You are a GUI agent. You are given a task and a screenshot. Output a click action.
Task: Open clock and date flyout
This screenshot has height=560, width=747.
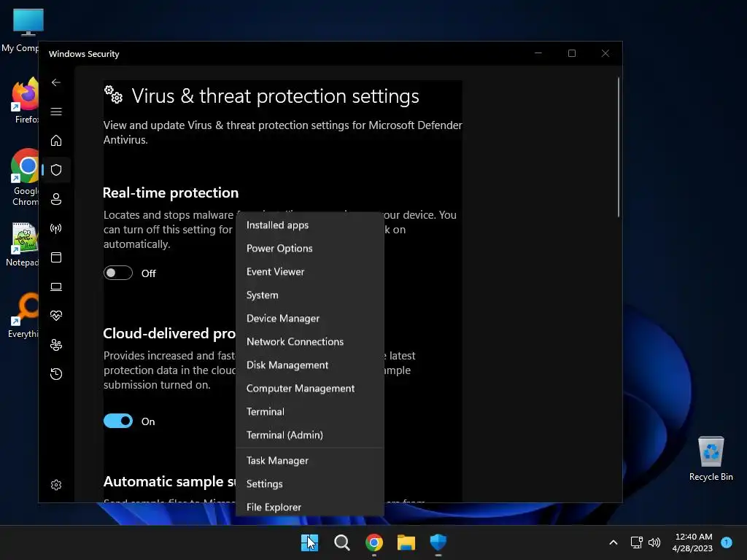click(x=692, y=542)
